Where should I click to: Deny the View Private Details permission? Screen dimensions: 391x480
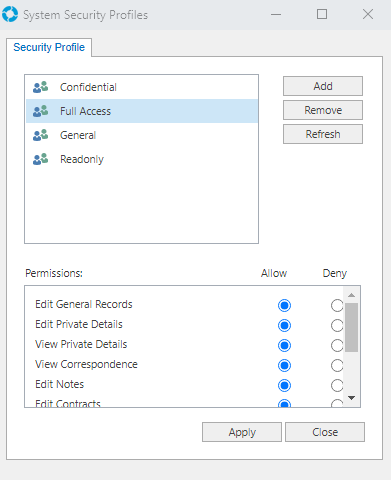point(337,345)
